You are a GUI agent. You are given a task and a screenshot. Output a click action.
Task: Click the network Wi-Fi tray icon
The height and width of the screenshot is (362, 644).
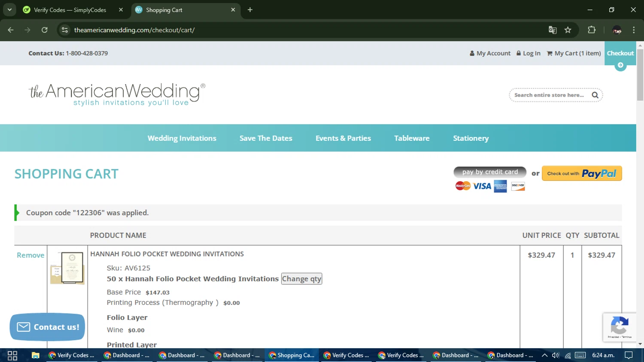[568, 355]
